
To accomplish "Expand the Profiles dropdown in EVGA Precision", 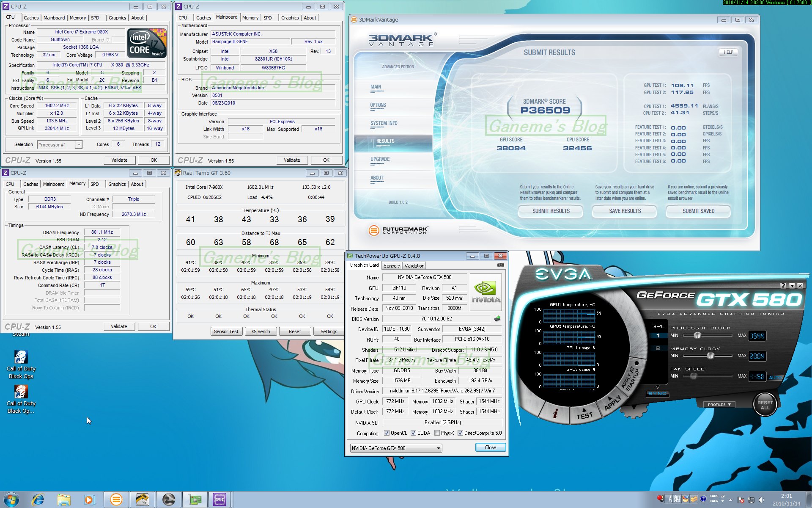I will pyautogui.click(x=719, y=405).
